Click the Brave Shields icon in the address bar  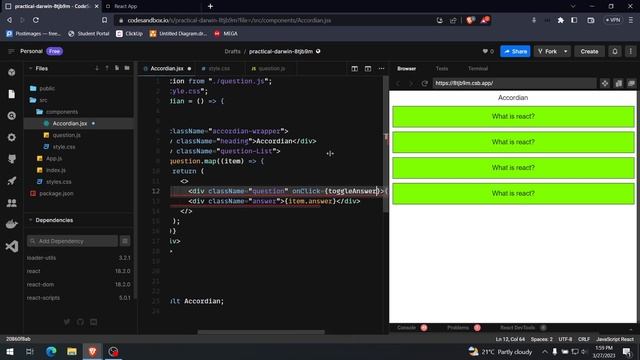(470, 20)
